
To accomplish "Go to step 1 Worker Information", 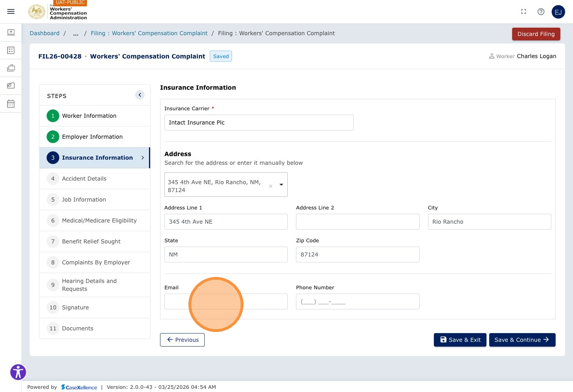I will (95, 116).
